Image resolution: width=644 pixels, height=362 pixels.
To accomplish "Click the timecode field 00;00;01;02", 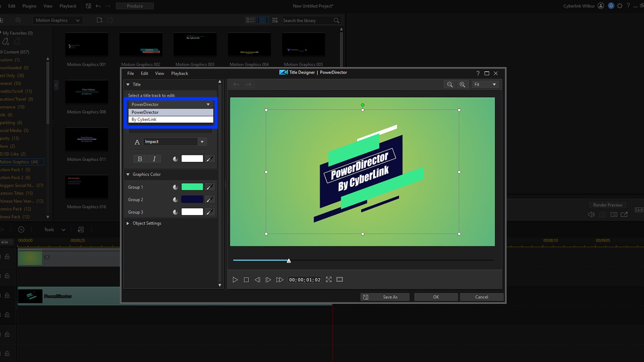I will [x=304, y=280].
